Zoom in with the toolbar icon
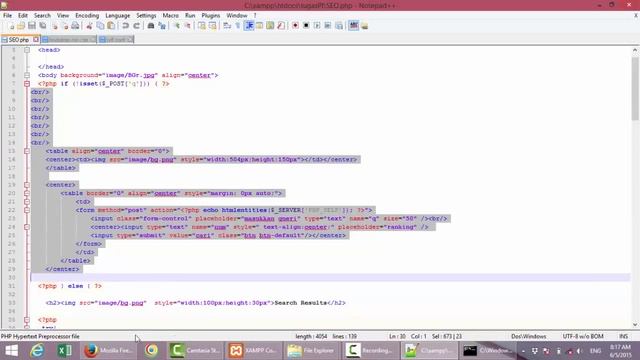The width and height of the screenshot is (640, 360). click(177, 26)
